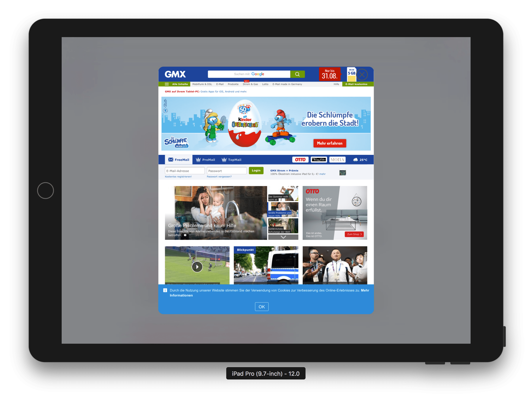Click the iPad home button
This screenshot has width=532, height=402.
click(x=46, y=190)
